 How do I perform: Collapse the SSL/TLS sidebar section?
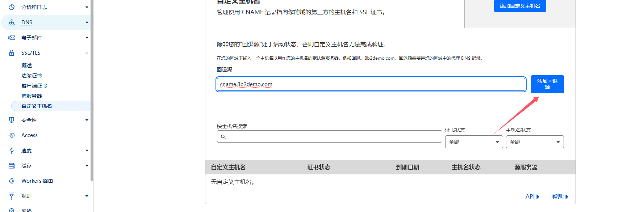(x=87, y=52)
